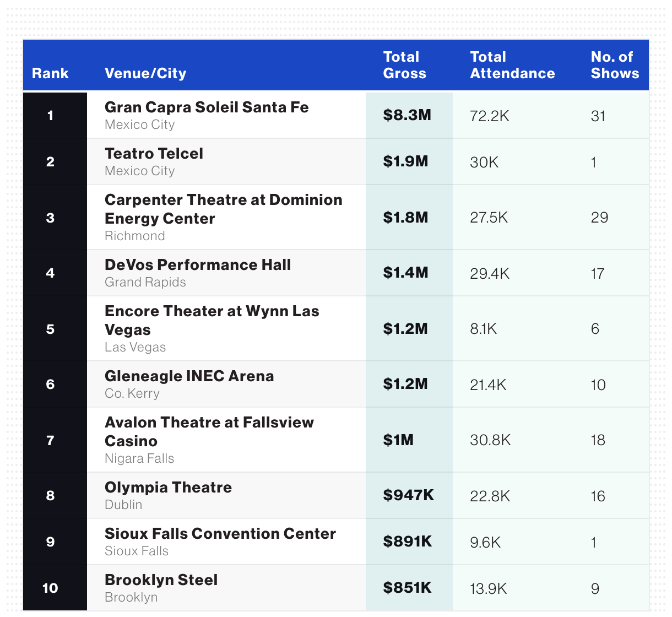Select the "$1.9M" total gross value
The width and height of the screenshot is (672, 617).
coord(405,161)
